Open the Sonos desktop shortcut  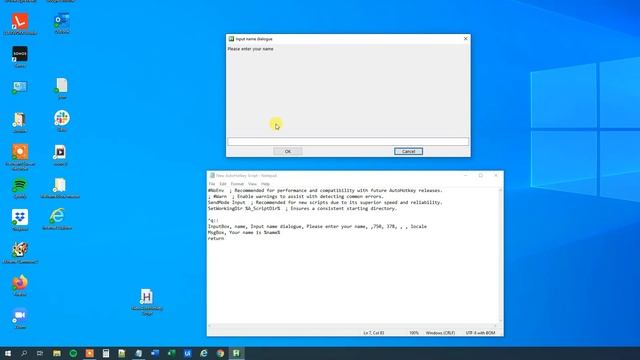[x=20, y=57]
